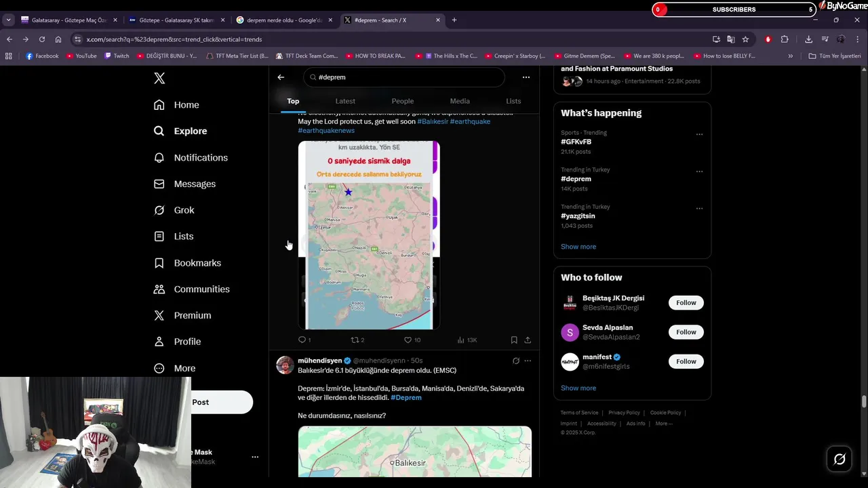Open mühendisyen display name link
868x488 pixels.
(320, 361)
